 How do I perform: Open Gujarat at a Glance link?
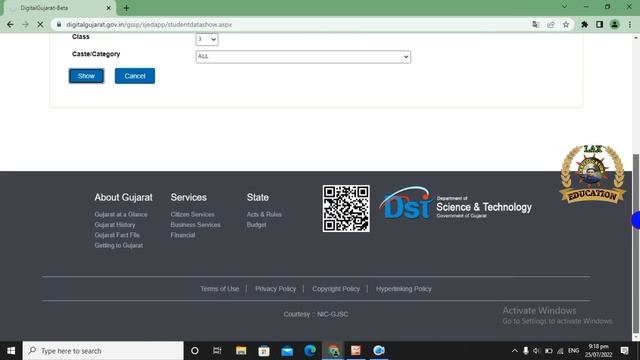121,214
